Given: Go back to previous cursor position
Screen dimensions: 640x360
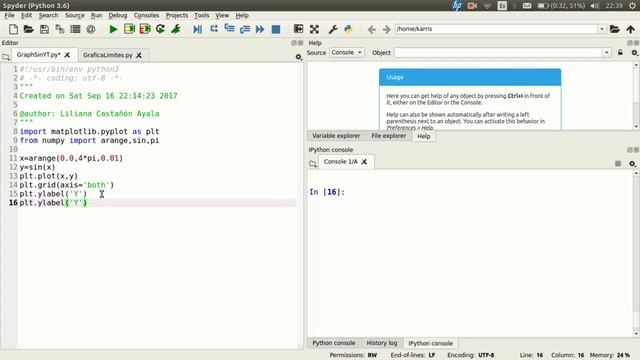Looking at the screenshot, I should (371, 29).
